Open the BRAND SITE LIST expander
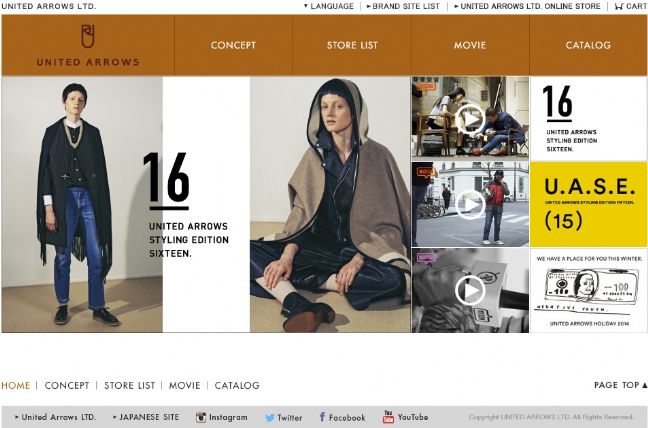648x428 pixels. click(403, 6)
